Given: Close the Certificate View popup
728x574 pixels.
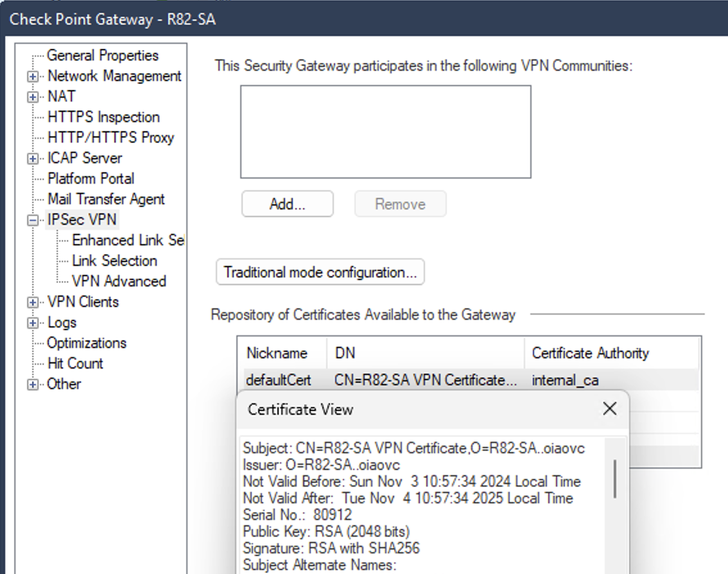Looking at the screenshot, I should 609,409.
